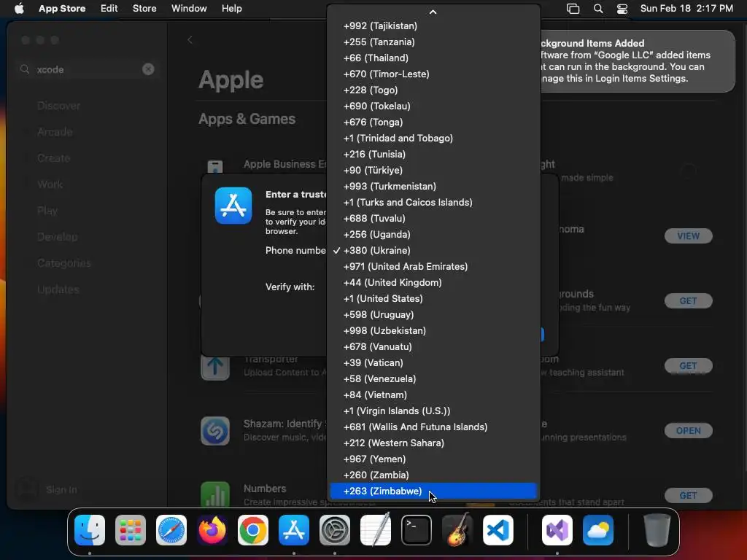This screenshot has width=747, height=560.
Task: Choose +380 (Ukraine) checked entry
Action: [433, 251]
